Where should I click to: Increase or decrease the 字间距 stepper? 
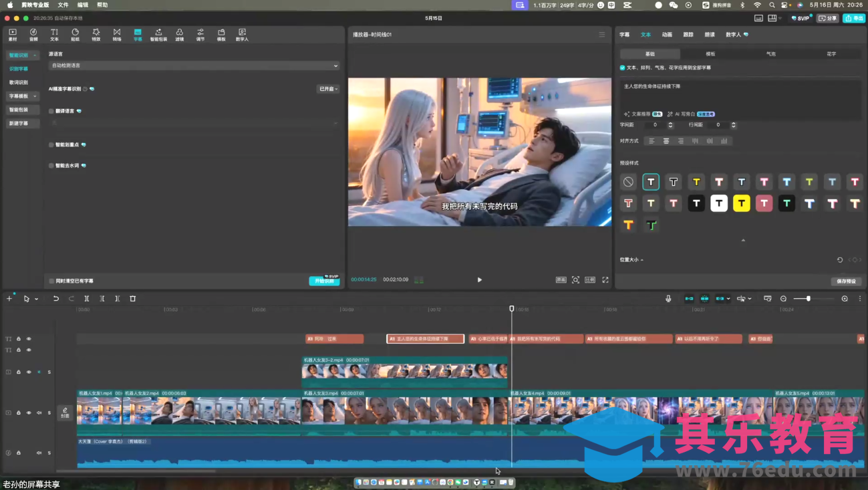click(671, 125)
